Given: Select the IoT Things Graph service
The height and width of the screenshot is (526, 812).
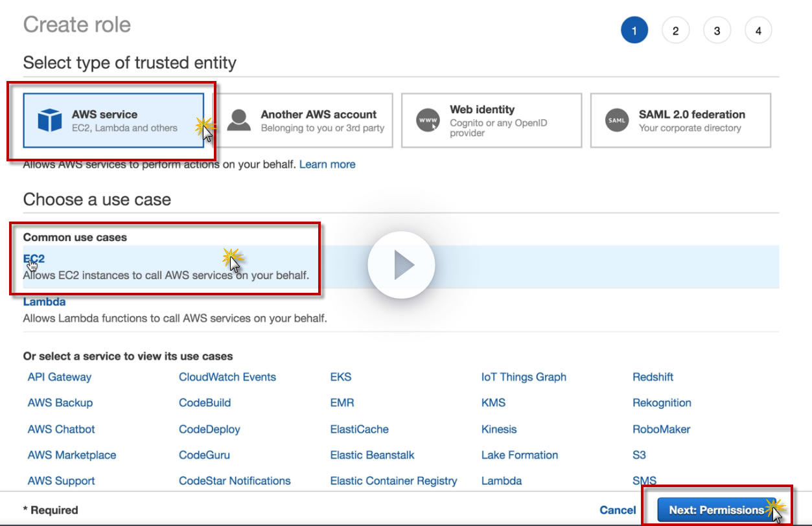Looking at the screenshot, I should click(x=524, y=377).
